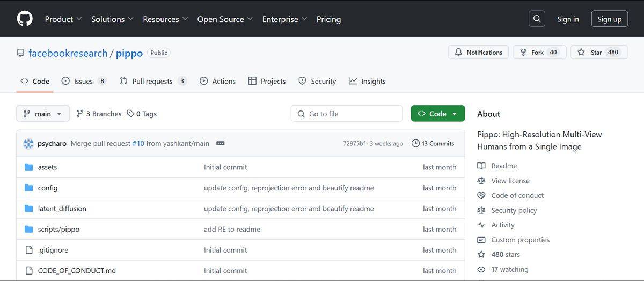The width and height of the screenshot is (644, 281).
Task: Click the bell icon in Notifications
Action: pyautogui.click(x=458, y=52)
